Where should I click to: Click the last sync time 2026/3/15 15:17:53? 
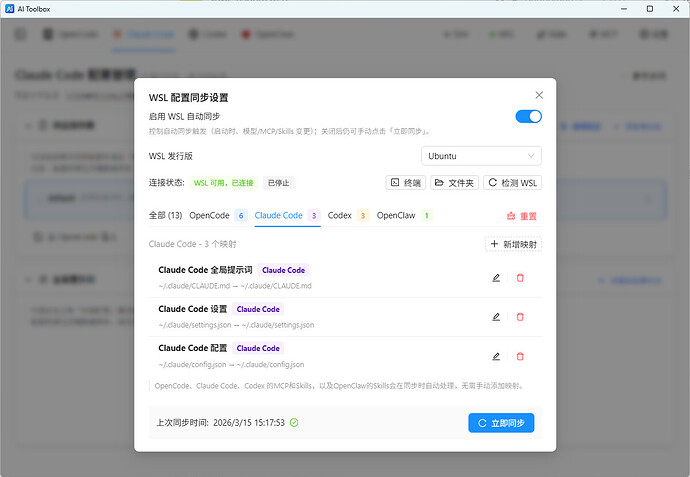(249, 423)
